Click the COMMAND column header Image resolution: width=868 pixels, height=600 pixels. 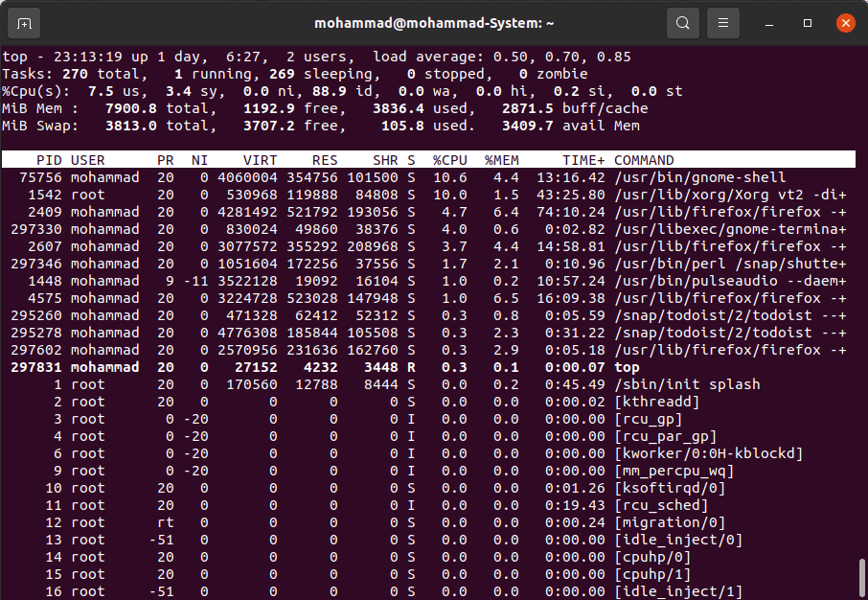click(644, 160)
